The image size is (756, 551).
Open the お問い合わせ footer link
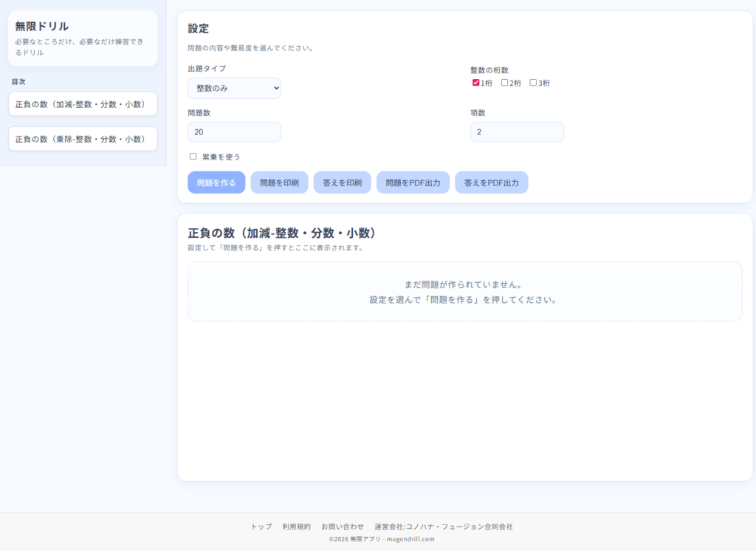click(343, 527)
